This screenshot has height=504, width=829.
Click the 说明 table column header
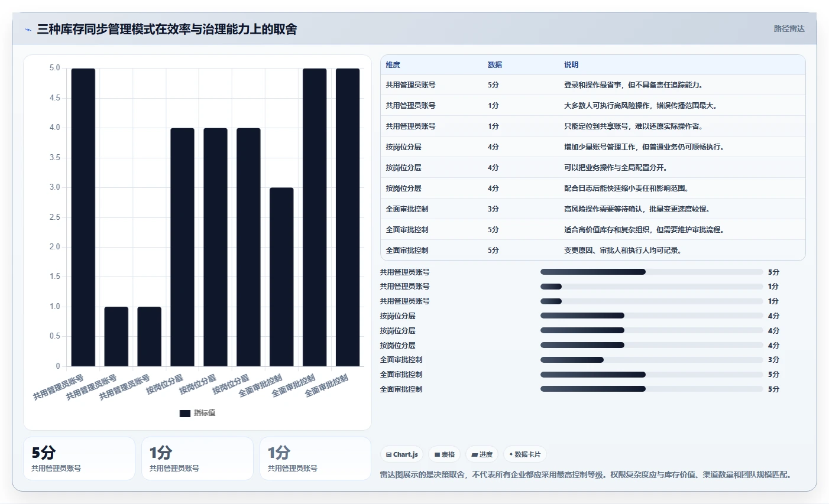[571, 65]
